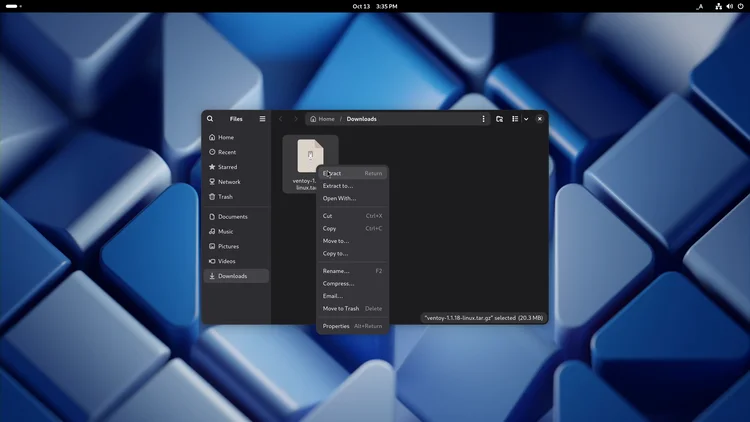Click the accessibility icon in the top bar
750x422 pixels.
pos(699,7)
